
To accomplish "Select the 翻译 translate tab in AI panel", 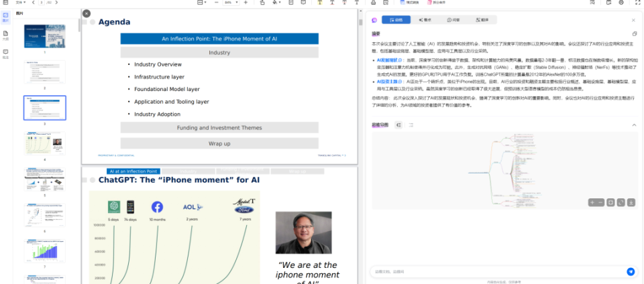I will 482,19.
